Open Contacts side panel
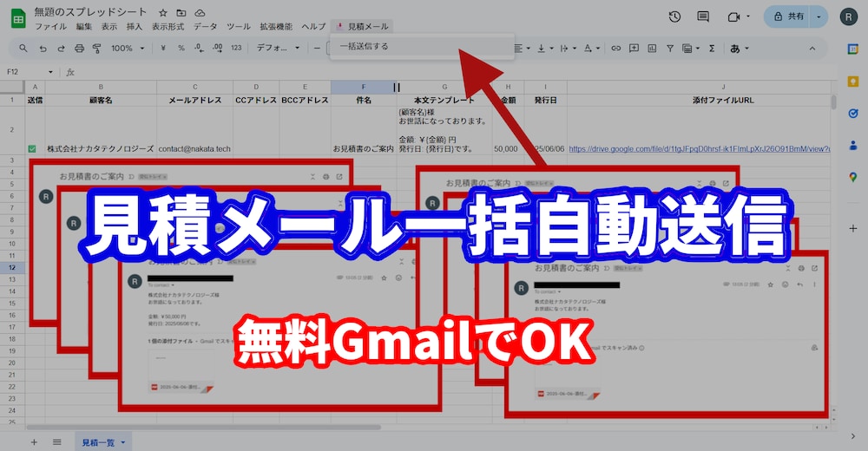Image resolution: width=868 pixels, height=451 pixels. click(x=853, y=145)
